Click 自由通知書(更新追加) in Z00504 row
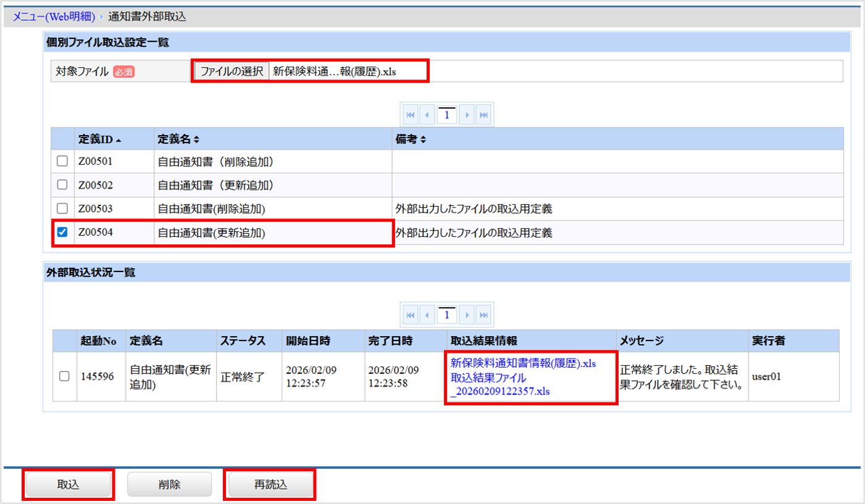The image size is (865, 504). coord(211,233)
